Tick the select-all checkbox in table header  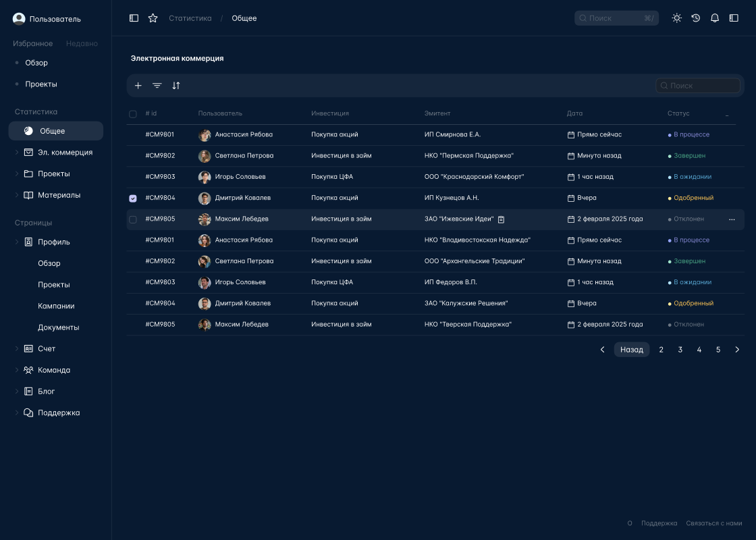click(132, 114)
